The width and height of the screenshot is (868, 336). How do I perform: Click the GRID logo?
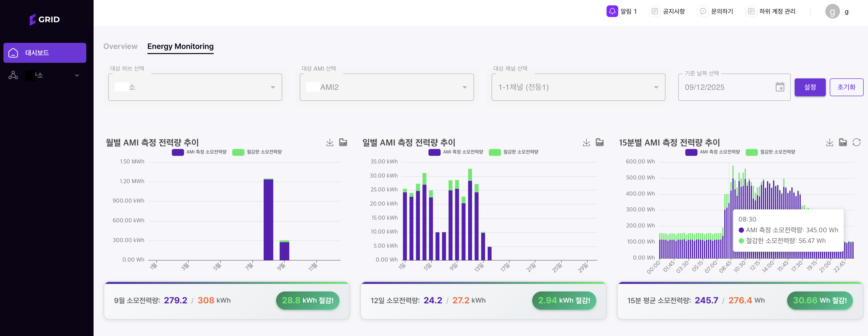[x=45, y=19]
